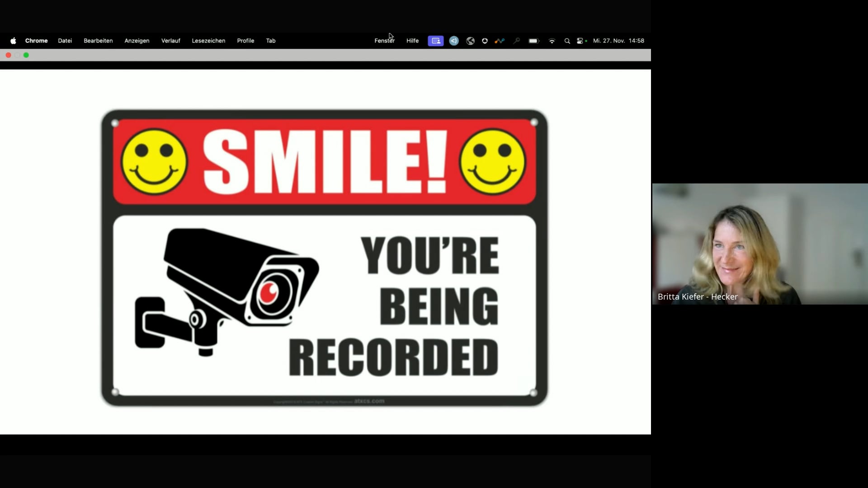
Task: Click the Anzeigen menu item
Action: 137,40
